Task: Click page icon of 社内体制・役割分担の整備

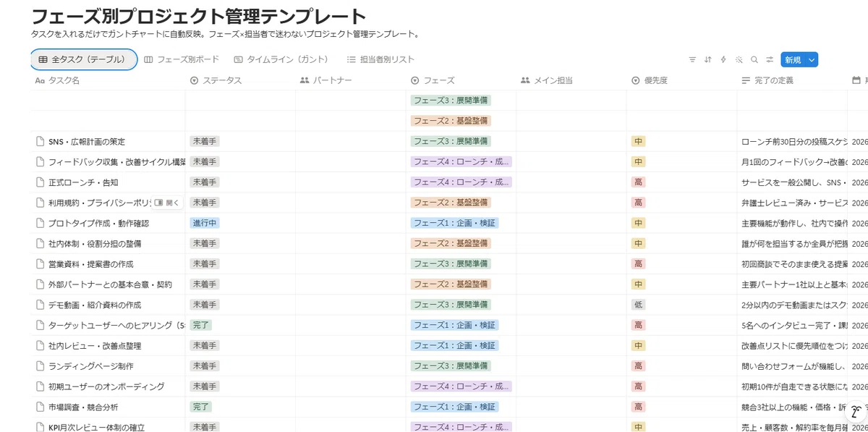Action: click(41, 243)
